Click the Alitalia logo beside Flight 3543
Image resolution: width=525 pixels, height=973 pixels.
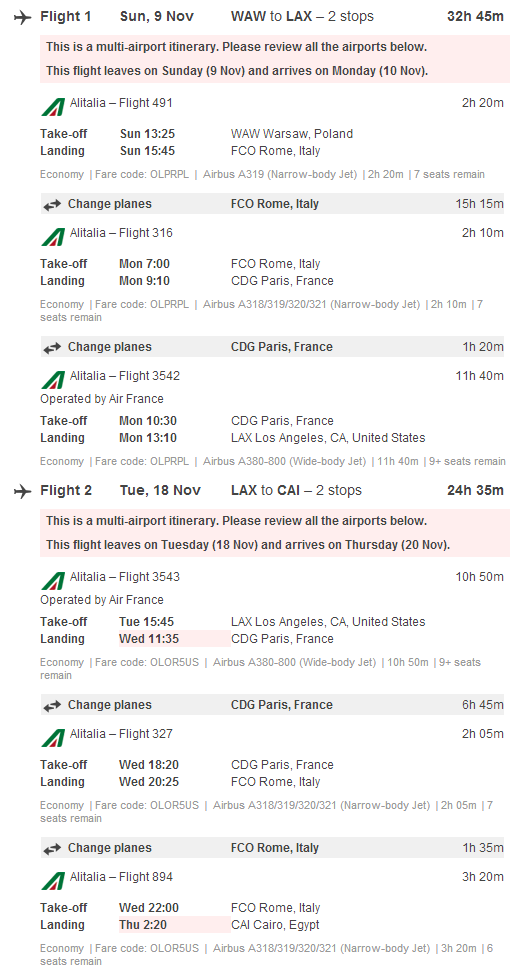(x=53, y=580)
